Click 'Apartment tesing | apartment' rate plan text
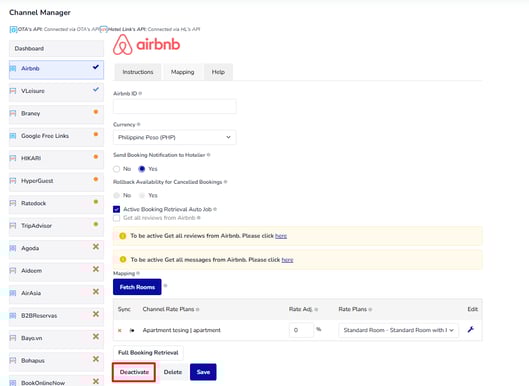The height and width of the screenshot is (386, 529). click(x=182, y=330)
